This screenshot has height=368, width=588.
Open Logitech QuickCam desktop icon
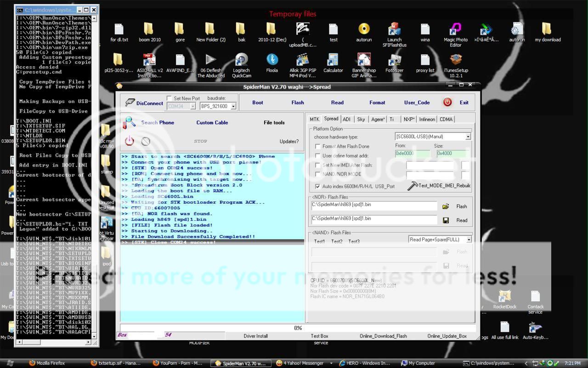point(242,60)
